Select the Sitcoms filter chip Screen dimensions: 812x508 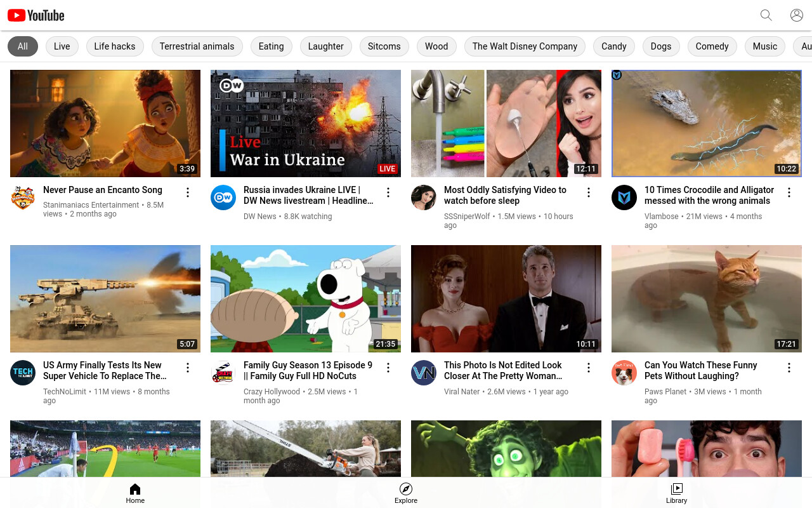pos(384,46)
